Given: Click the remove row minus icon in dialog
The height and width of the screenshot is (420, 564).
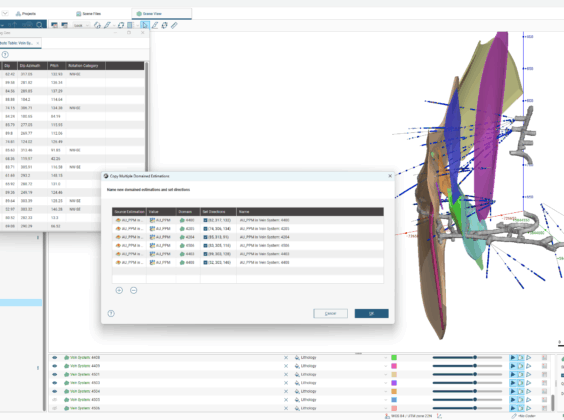Looking at the screenshot, I should [133, 290].
